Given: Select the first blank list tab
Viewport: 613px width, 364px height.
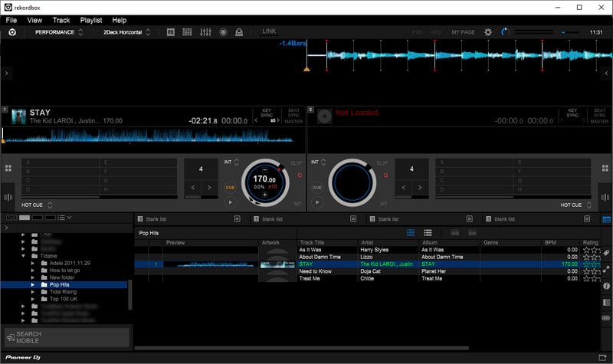Looking at the screenshot, I should coord(189,219).
